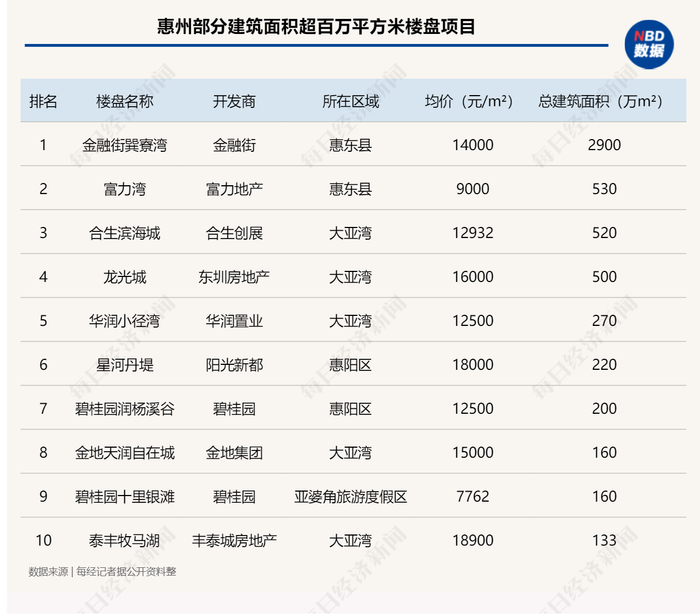Select the developer cell 东圳房地产
Screen dimensions: 700x614
point(234,277)
